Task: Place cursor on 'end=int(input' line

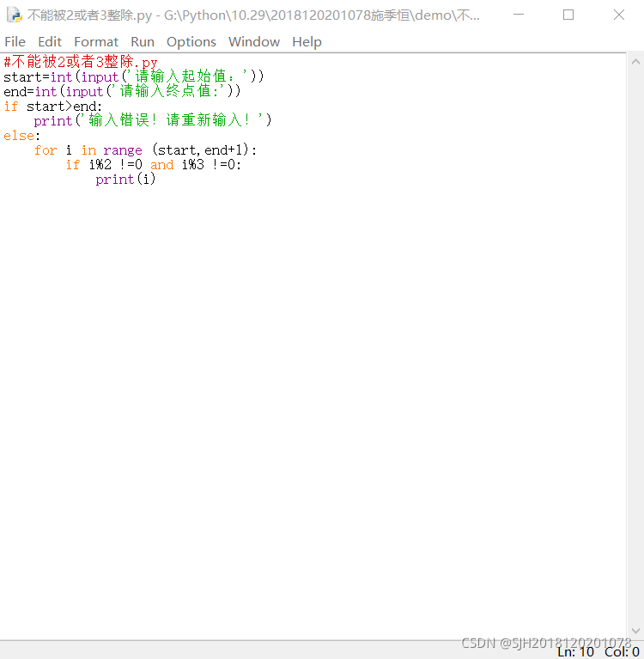Action: click(122, 91)
